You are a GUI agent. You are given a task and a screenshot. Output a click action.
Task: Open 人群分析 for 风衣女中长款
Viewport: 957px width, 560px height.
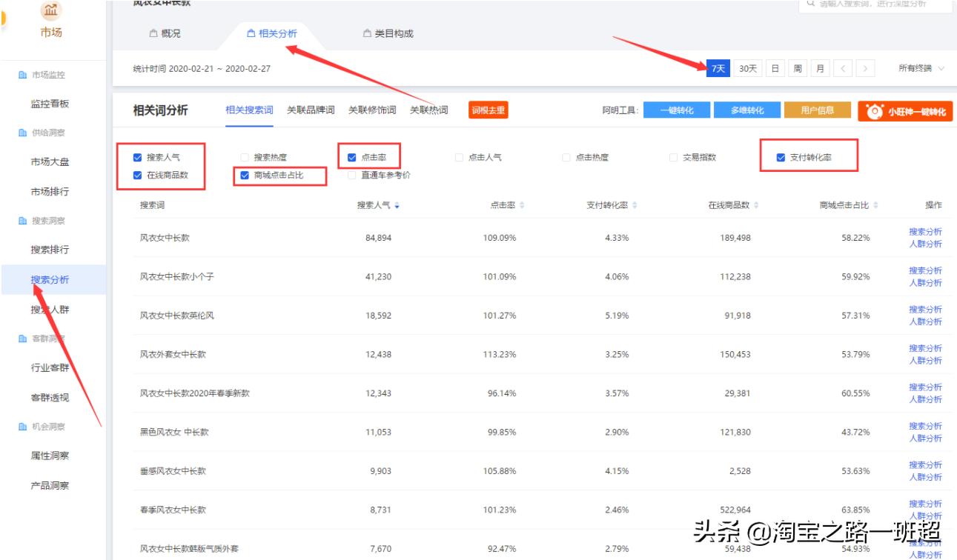pyautogui.click(x=924, y=245)
